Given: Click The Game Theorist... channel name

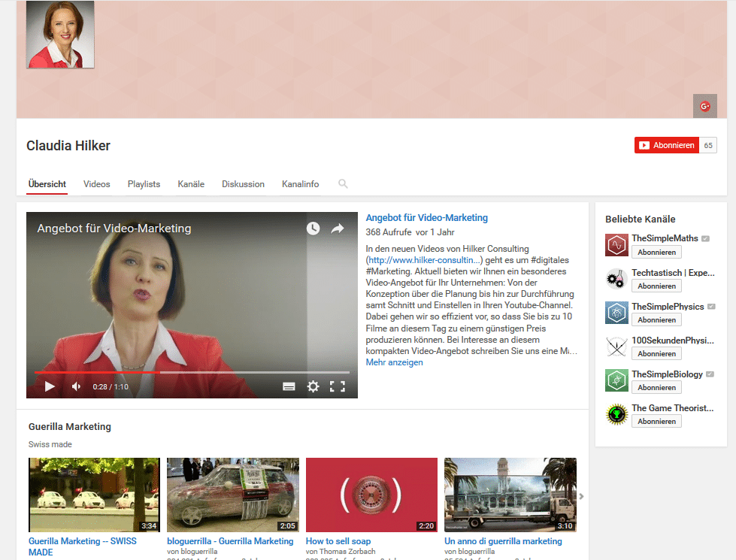Looking at the screenshot, I should tap(673, 408).
